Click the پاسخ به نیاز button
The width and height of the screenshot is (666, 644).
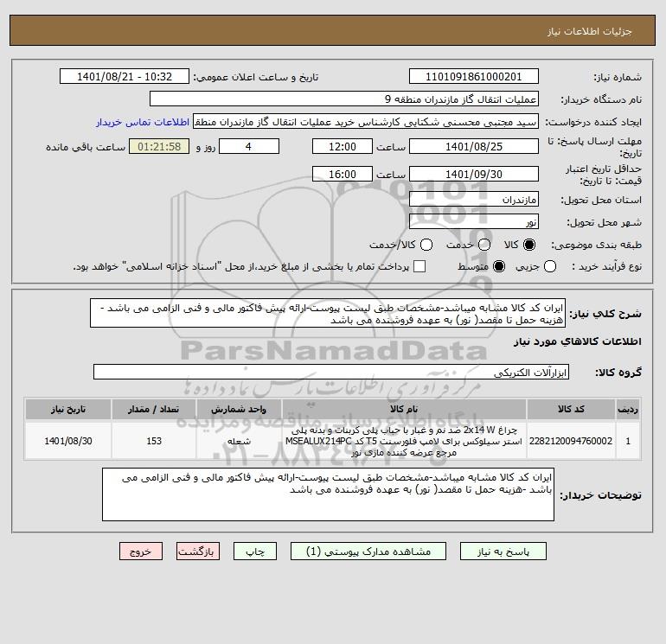click(503, 552)
